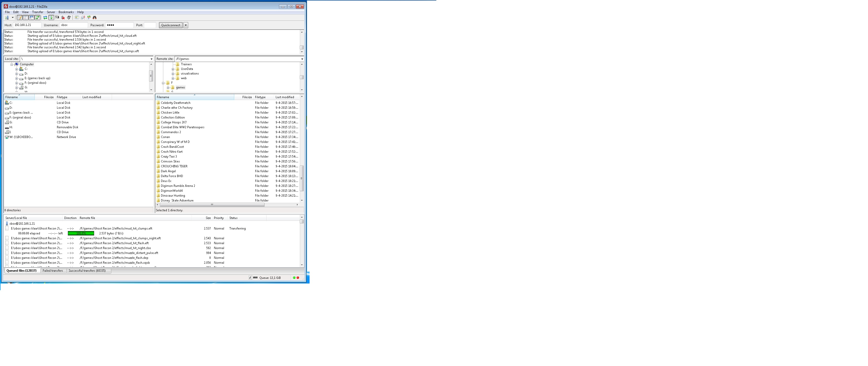Expand the remote games folder node
Image resolution: width=868 pixels, height=366 pixels.
click(168, 88)
